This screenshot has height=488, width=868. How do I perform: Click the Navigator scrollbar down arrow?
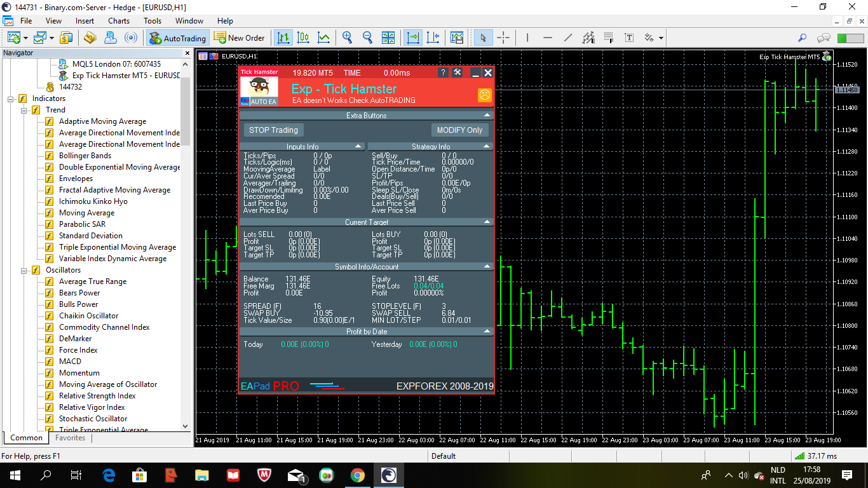pyautogui.click(x=186, y=426)
